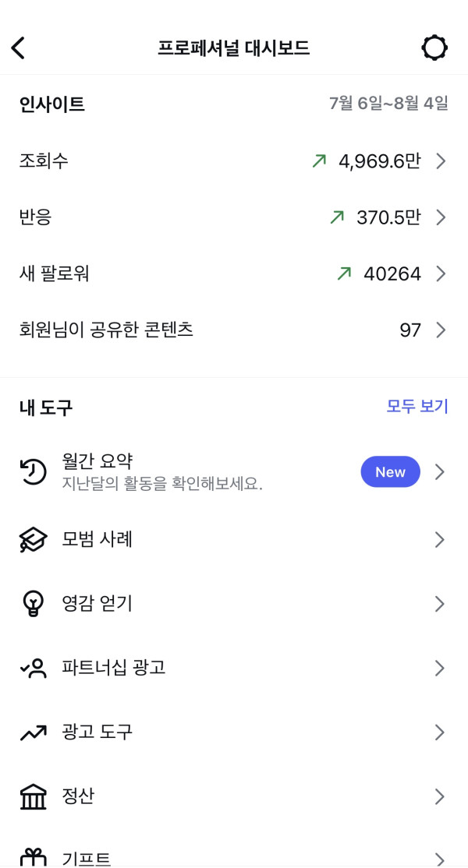Expand the 회원님이 공유한 콘텐츠 chevron
Viewport: 468px width, 868px height.
click(441, 330)
